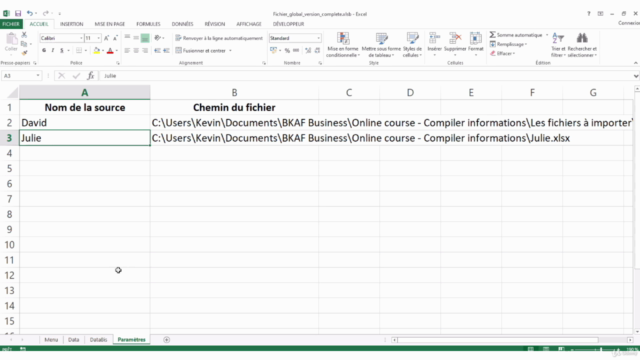Add a new sheet with plus button
Viewport: 640px width, 360px height.
coord(167,340)
